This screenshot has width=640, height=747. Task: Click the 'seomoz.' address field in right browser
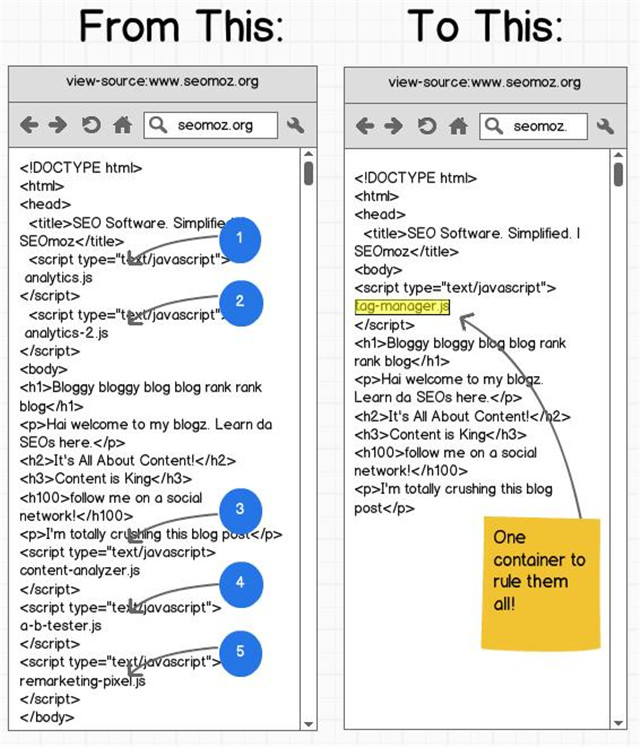534,126
